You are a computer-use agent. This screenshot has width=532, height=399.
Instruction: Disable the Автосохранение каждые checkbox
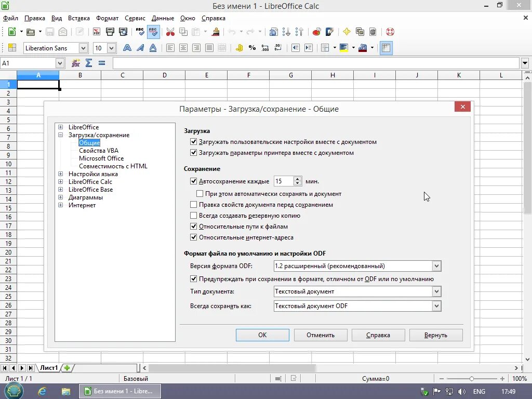193,181
